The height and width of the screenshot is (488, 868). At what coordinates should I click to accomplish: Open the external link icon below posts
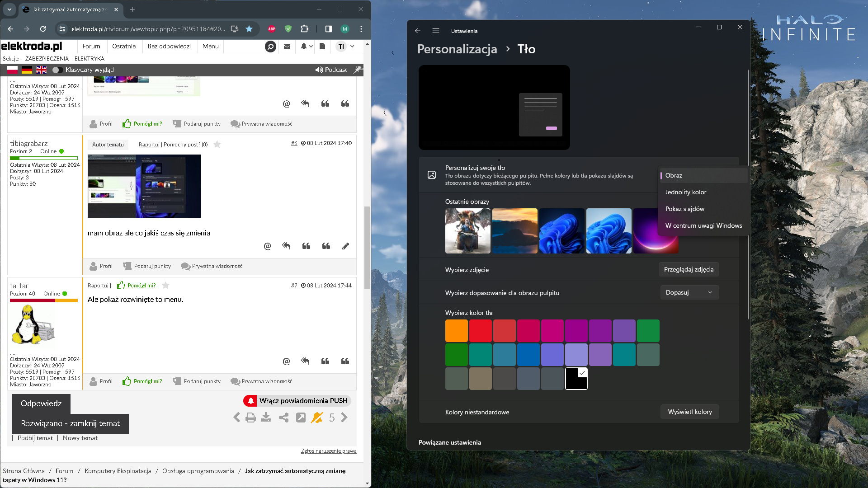pos(301,418)
